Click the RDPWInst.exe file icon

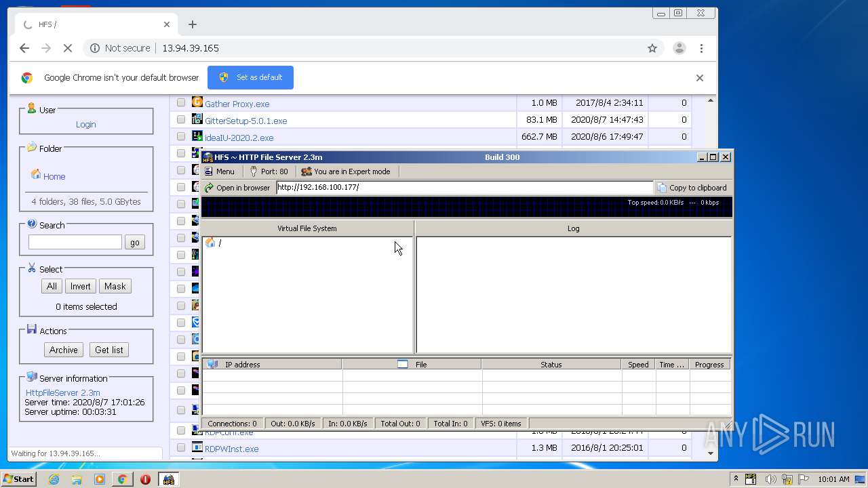pos(197,447)
